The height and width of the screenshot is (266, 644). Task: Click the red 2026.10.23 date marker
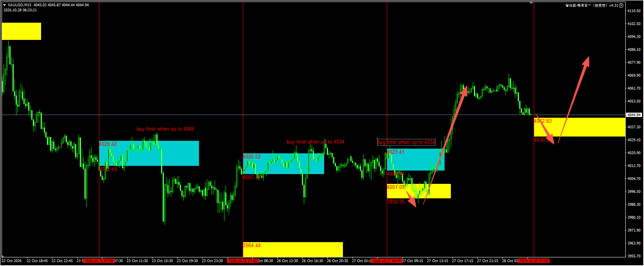(99, 261)
